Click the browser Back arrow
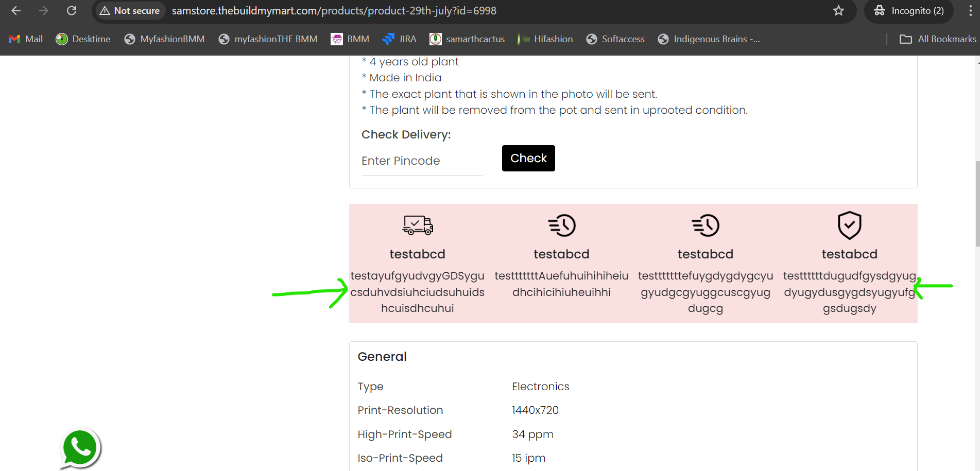This screenshot has height=471, width=980. point(16,11)
